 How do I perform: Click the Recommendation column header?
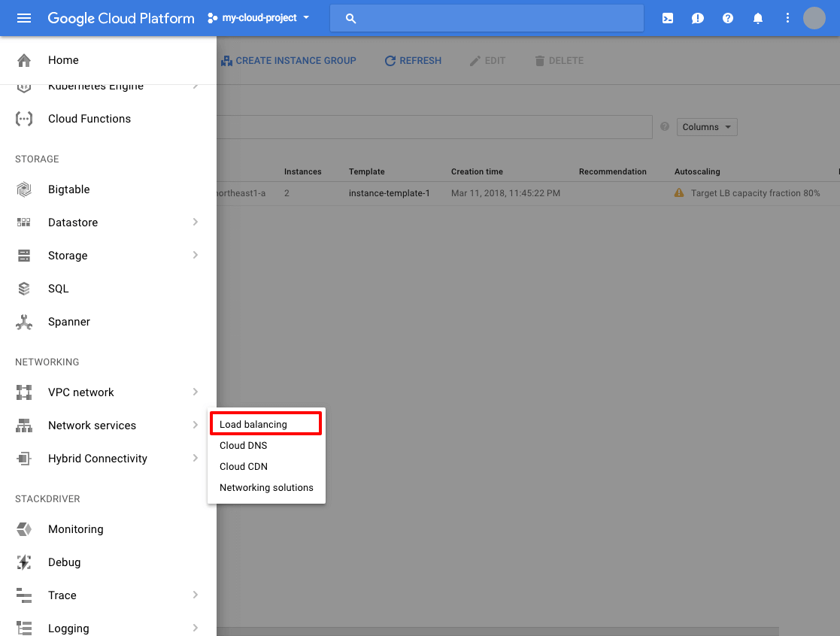pos(612,171)
